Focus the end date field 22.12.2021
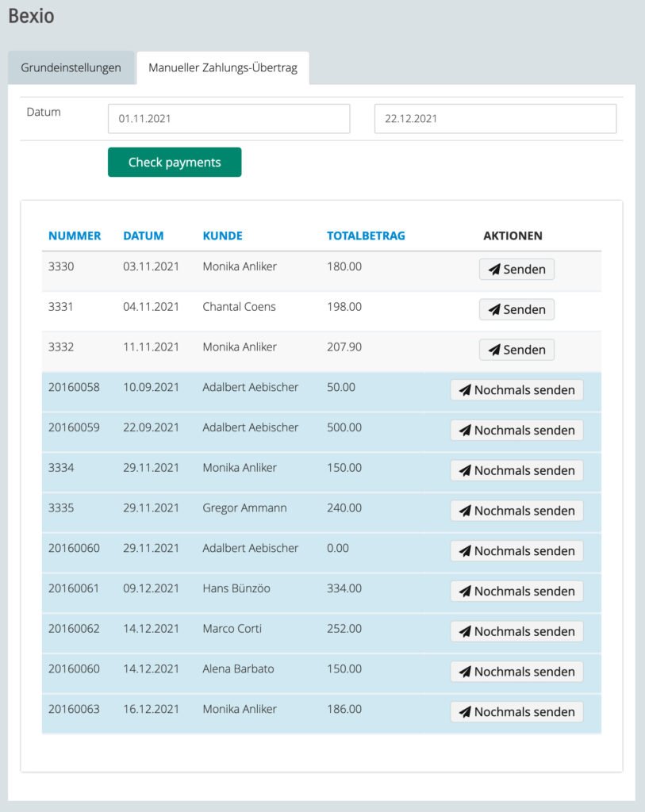The width and height of the screenshot is (645, 812). (495, 119)
